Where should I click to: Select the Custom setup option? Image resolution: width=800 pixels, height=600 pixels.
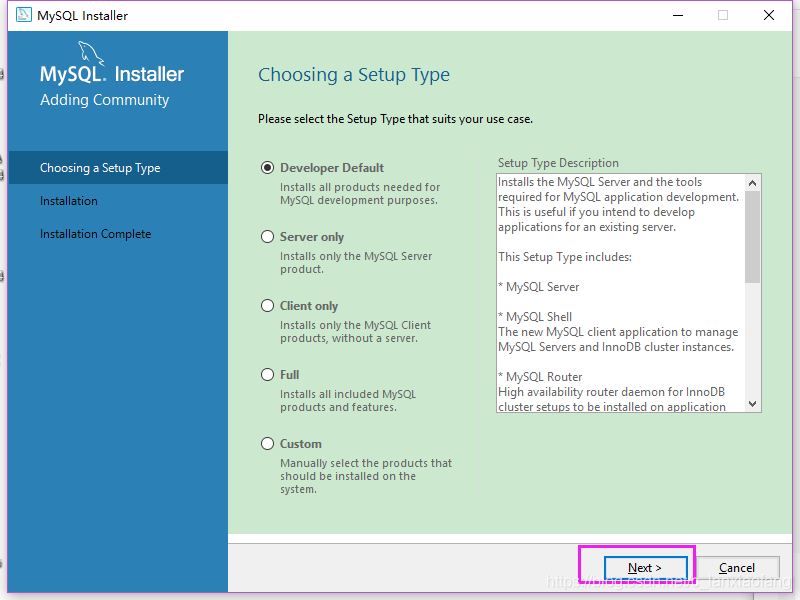point(267,444)
